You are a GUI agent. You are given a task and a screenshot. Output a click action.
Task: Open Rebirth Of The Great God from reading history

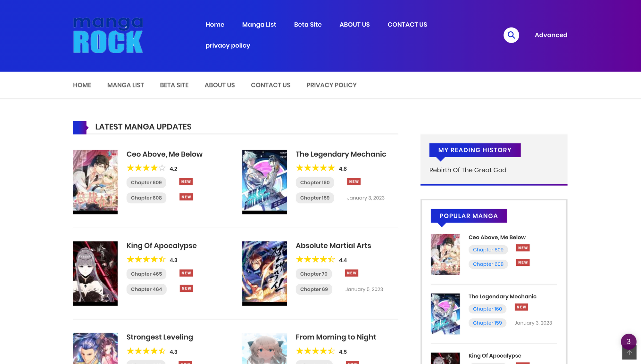pyautogui.click(x=468, y=170)
